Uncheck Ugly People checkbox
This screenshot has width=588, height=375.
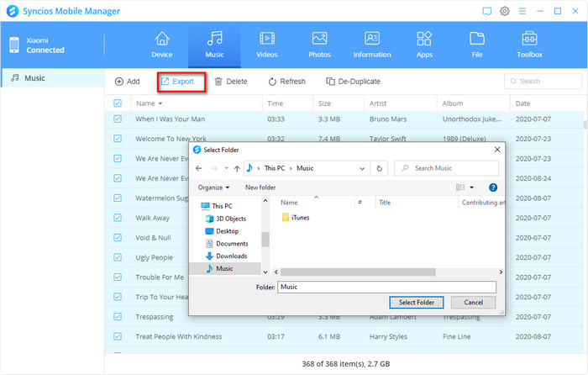point(118,257)
